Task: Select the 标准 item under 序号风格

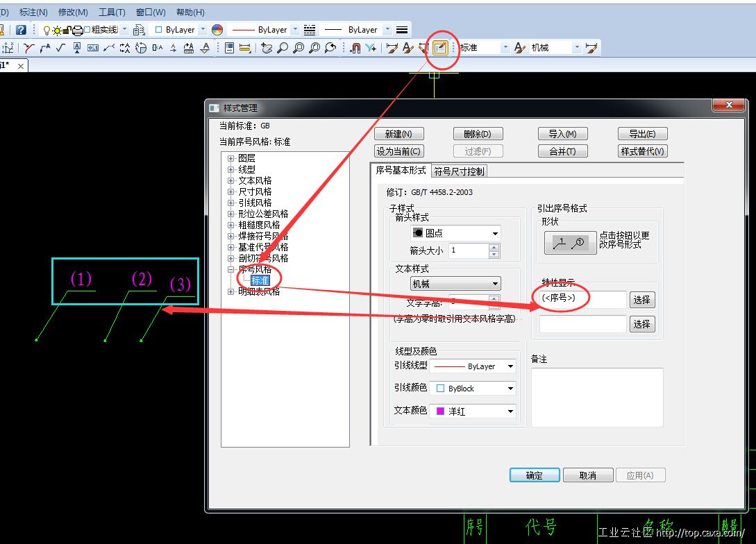Action: click(x=260, y=280)
